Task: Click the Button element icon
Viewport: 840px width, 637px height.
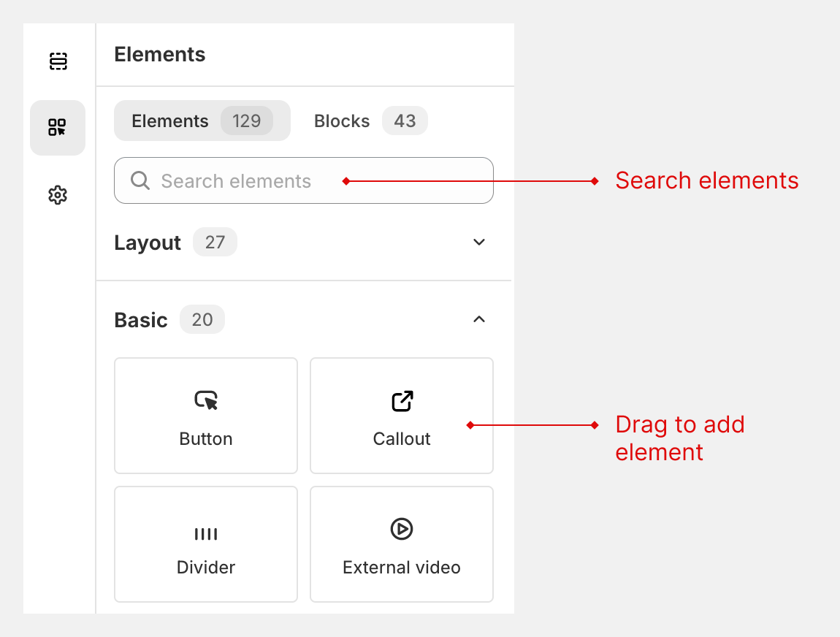Action: coord(205,400)
